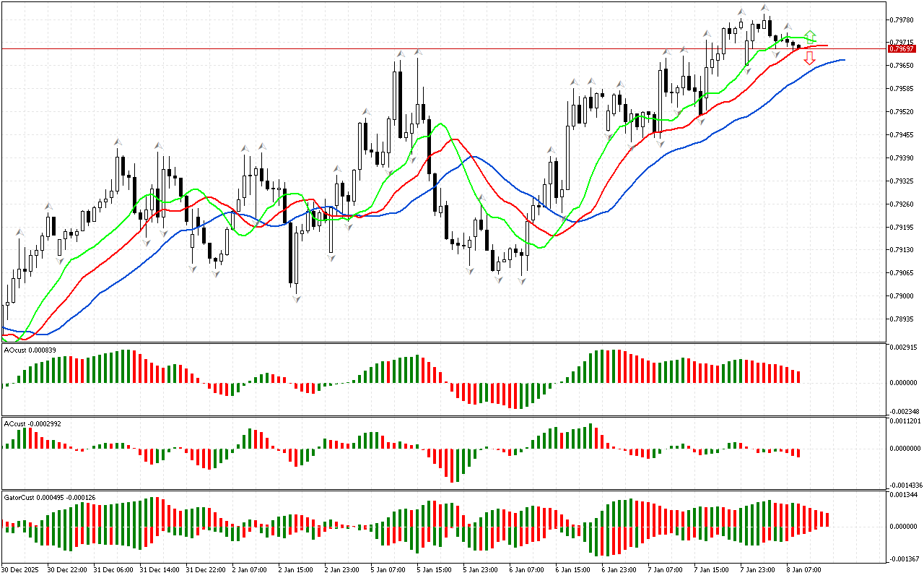Screen dimensions: 924x578
Task: Select the highest up fractal arrow on the chart
Action: [x=764, y=8]
